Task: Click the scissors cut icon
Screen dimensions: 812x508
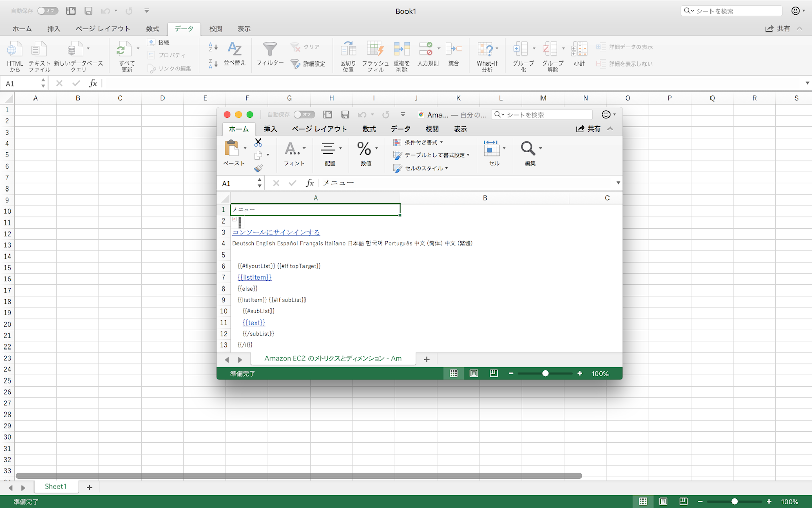Action: click(x=258, y=142)
